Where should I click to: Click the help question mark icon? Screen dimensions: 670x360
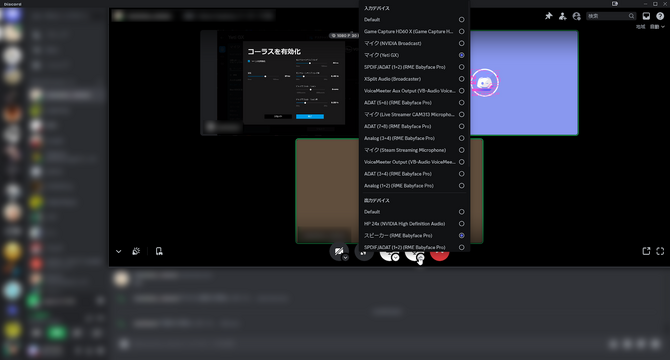(660, 16)
